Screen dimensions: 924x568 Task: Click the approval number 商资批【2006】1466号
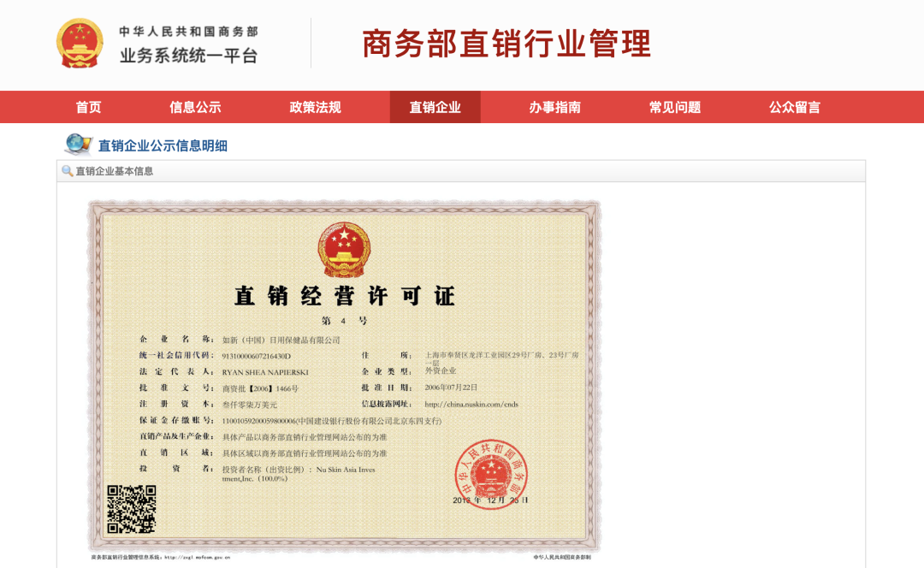coord(260,388)
